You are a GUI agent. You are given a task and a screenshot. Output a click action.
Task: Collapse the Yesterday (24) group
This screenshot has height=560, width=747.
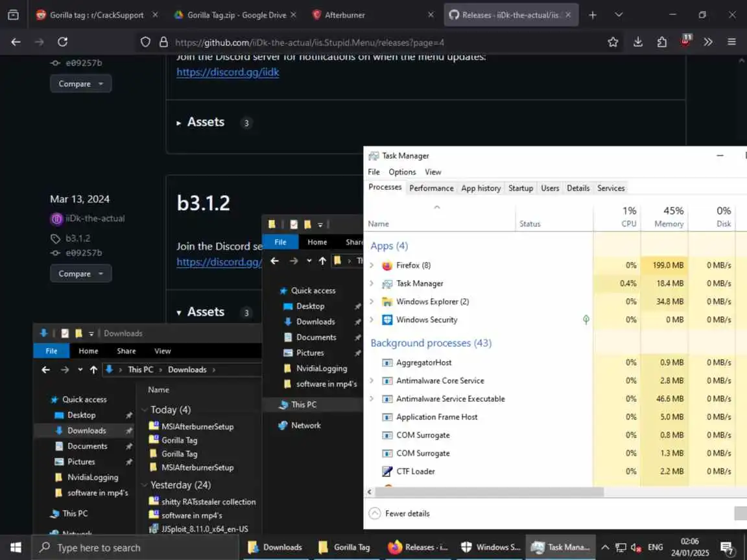pos(145,485)
